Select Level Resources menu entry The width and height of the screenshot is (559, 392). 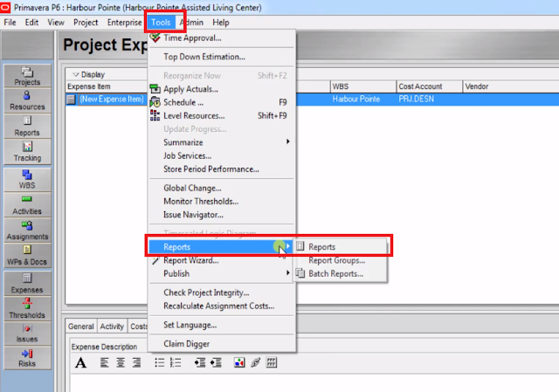tap(221, 116)
